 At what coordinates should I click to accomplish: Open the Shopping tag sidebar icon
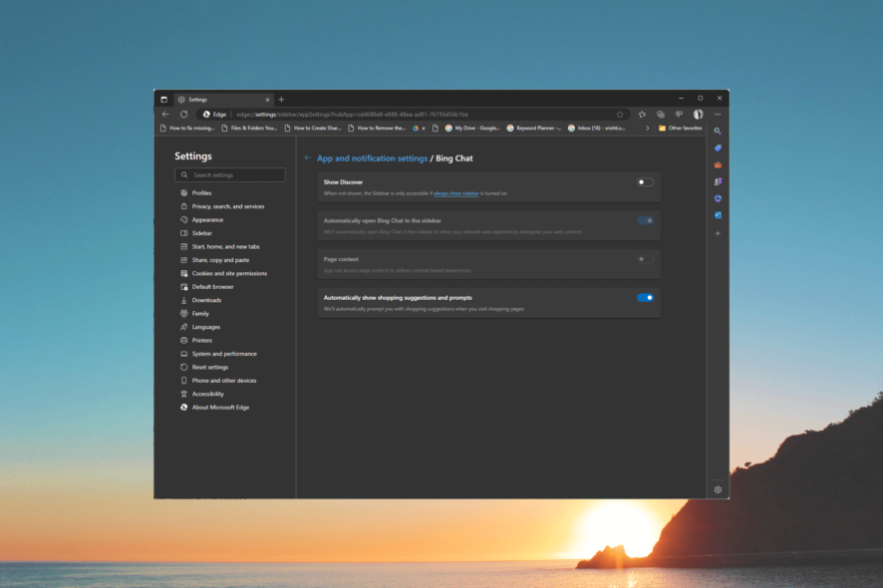coord(718,147)
